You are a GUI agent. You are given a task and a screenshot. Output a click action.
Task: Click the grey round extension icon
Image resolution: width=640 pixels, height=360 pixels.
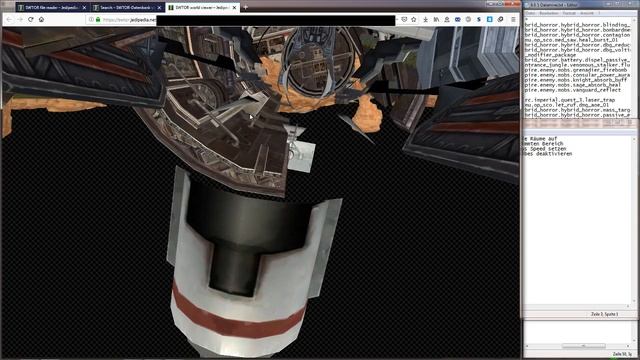pyautogui.click(x=468, y=19)
